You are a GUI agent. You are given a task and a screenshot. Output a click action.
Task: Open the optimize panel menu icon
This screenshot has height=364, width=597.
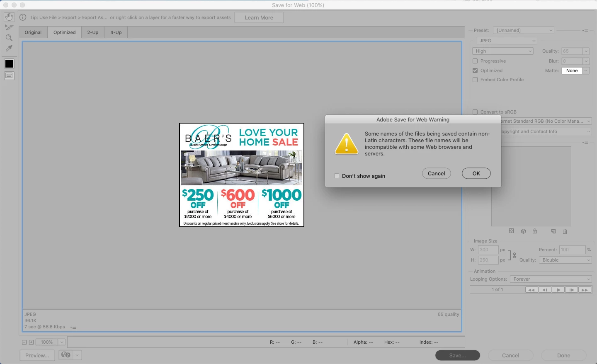(585, 30)
